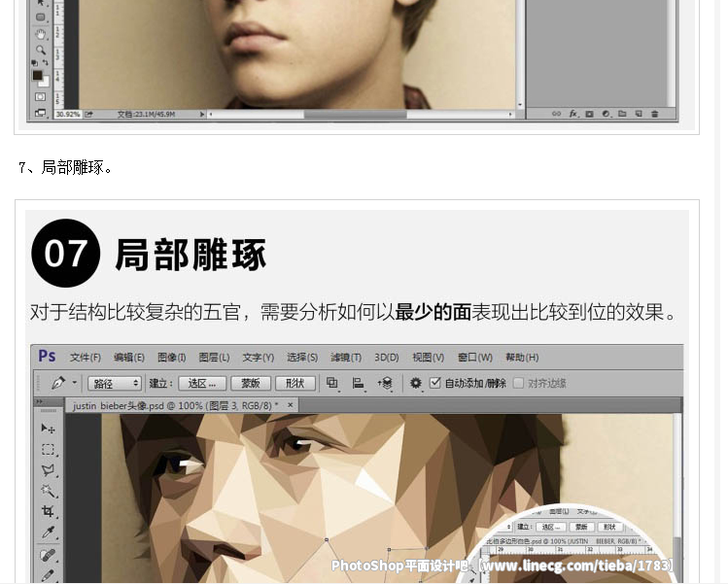
Task: Check the 对齐边缘 checkbox
Action: (519, 383)
